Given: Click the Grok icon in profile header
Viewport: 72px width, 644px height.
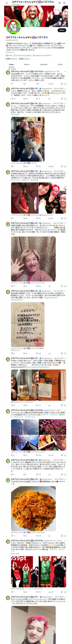Looking at the screenshot, I should (x=60, y=3).
